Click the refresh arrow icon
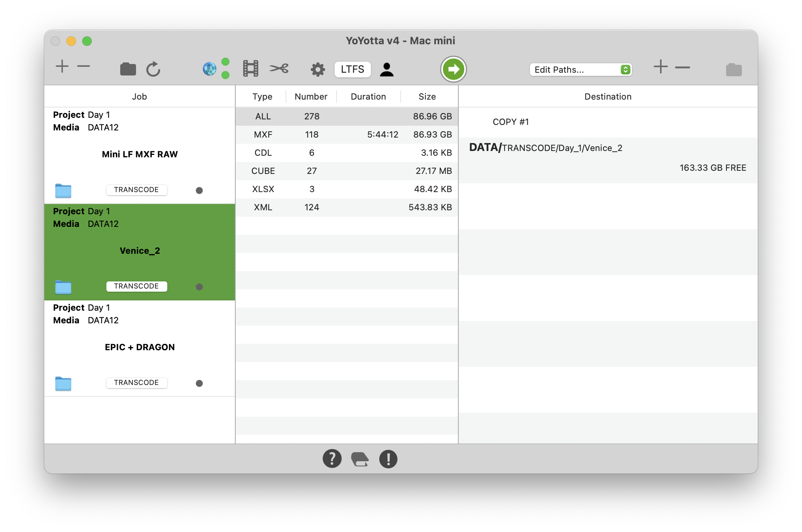This screenshot has width=802, height=532. pyautogui.click(x=153, y=69)
